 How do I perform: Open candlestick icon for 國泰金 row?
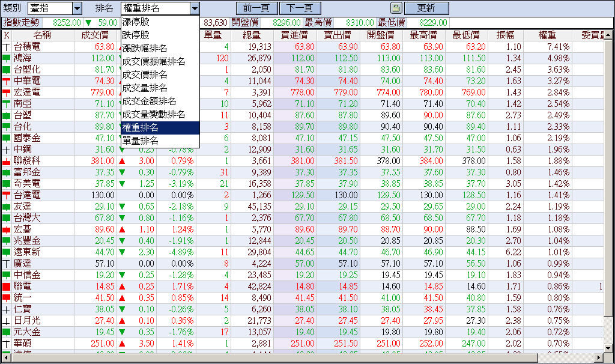[6, 138]
